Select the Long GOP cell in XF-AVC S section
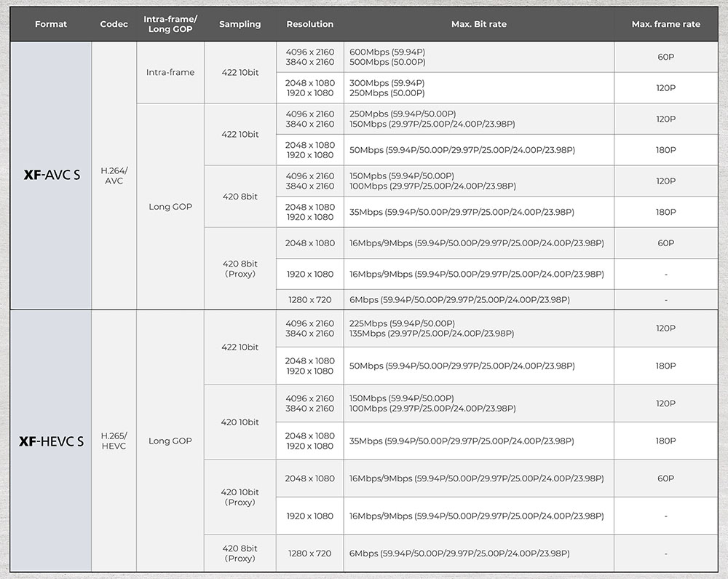This screenshot has width=728, height=579. [170, 207]
